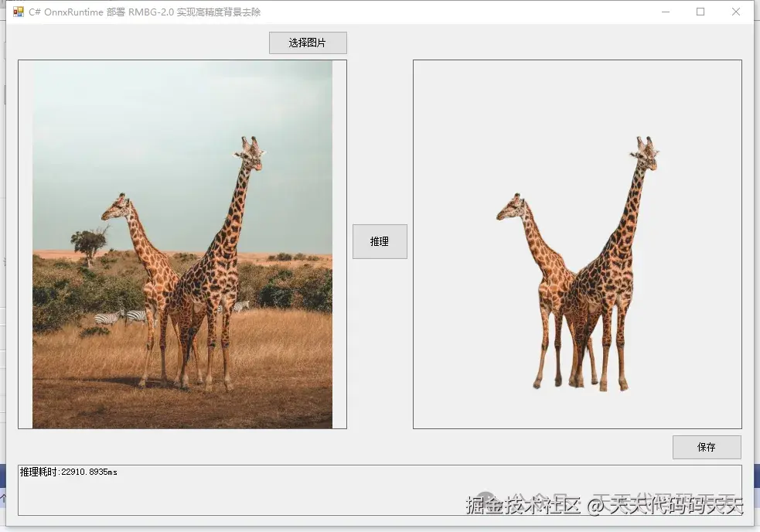
Task: Click the 保存 button to save result
Action: 706,447
